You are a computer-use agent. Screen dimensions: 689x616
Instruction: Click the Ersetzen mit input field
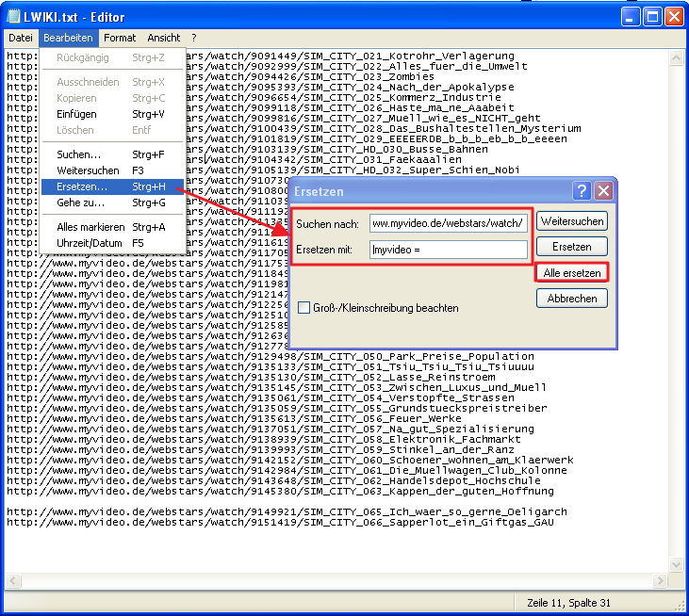449,250
